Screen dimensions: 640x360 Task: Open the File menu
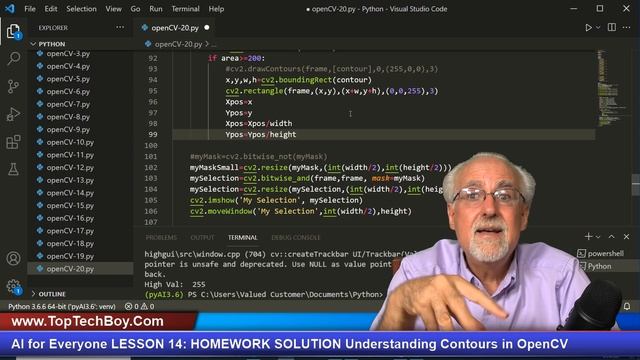(x=30, y=9)
